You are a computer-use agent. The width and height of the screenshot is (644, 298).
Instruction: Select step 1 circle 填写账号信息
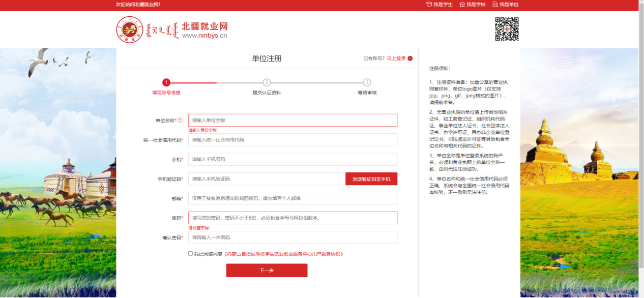[x=166, y=82]
